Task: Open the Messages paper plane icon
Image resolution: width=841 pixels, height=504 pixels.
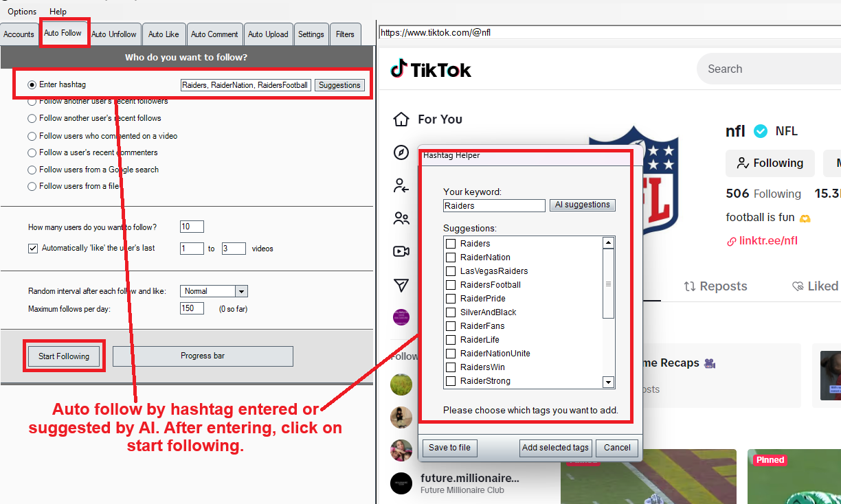Action: coord(401,285)
